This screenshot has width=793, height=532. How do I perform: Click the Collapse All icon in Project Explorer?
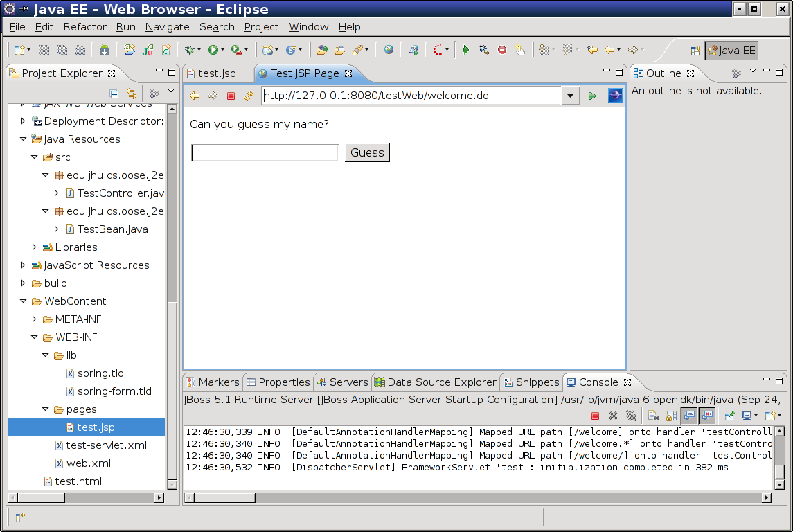pyautogui.click(x=114, y=94)
